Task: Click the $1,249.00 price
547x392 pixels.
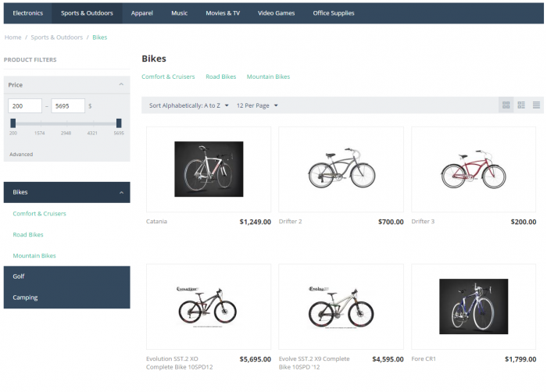Action: (x=256, y=222)
